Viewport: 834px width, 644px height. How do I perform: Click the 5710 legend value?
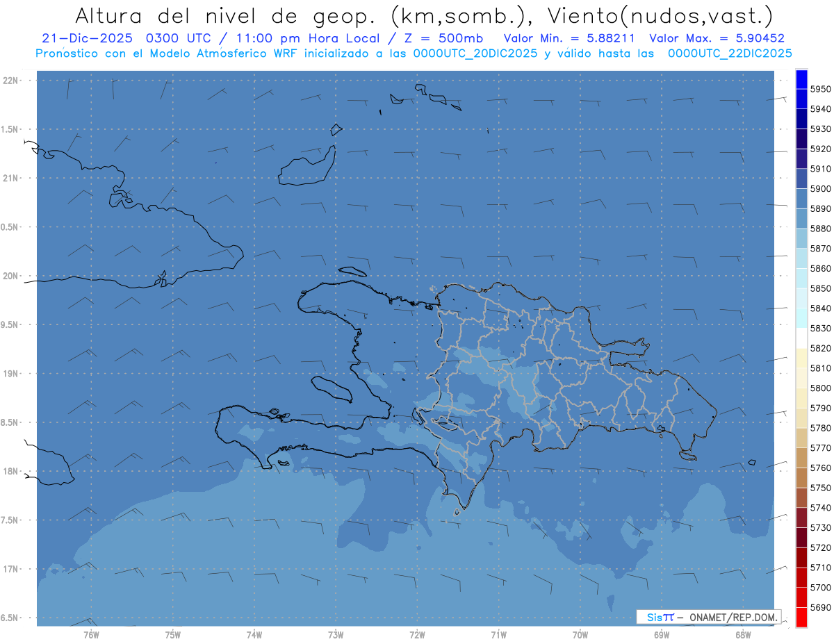point(821,568)
